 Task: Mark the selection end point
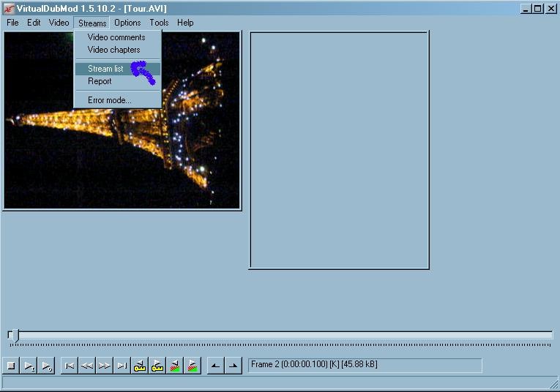coord(234,366)
